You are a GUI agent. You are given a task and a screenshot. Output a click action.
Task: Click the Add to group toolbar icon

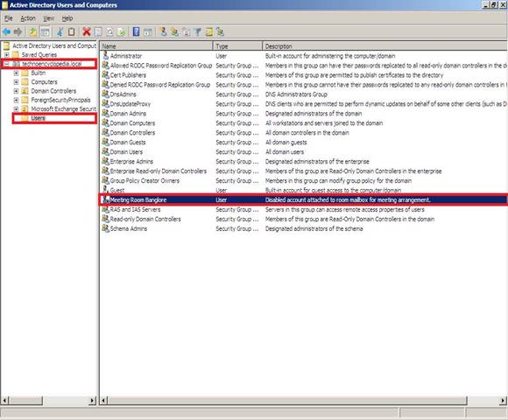tap(221, 31)
